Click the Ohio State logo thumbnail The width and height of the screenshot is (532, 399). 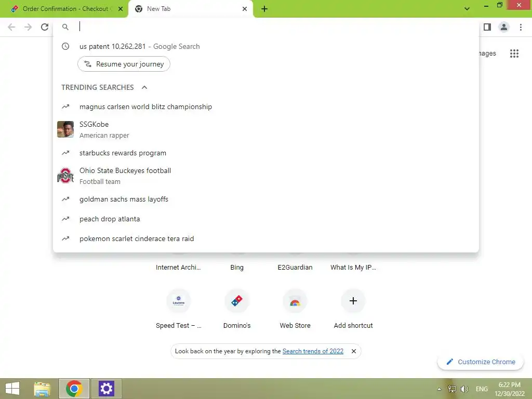coord(65,176)
